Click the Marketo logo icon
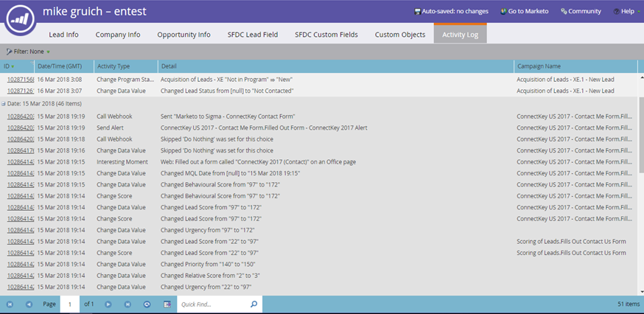The height and width of the screenshot is (314, 644). (21, 21)
